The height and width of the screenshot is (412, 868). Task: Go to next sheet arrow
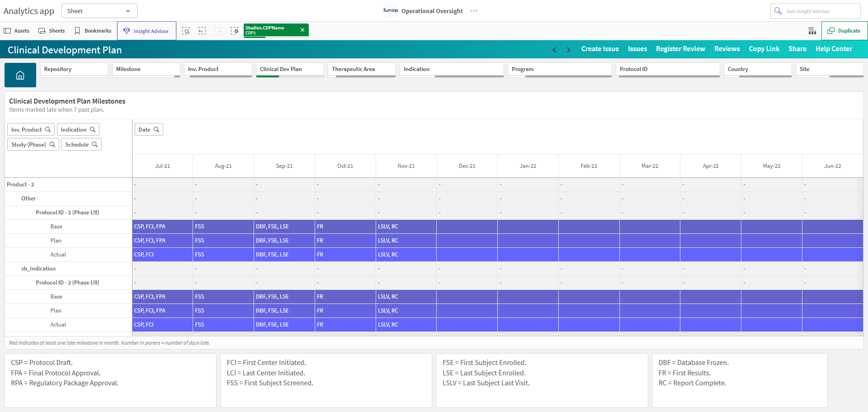pos(568,49)
